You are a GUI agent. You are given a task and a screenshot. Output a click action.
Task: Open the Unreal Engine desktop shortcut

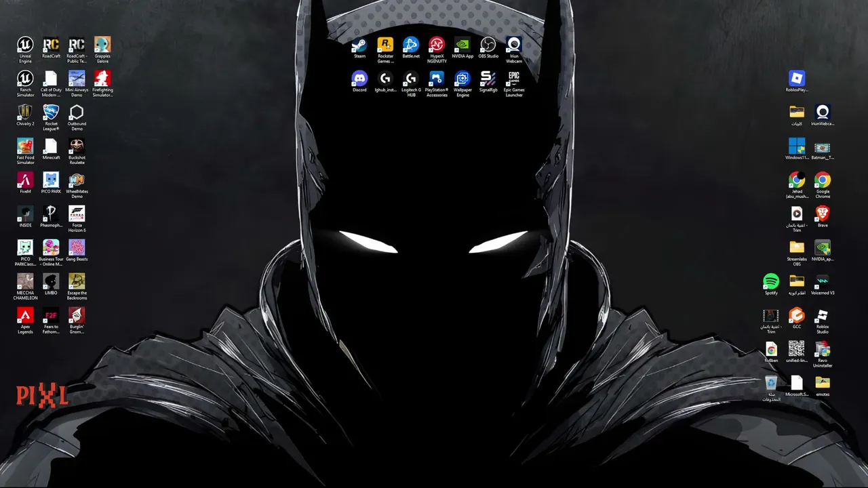tap(25, 49)
